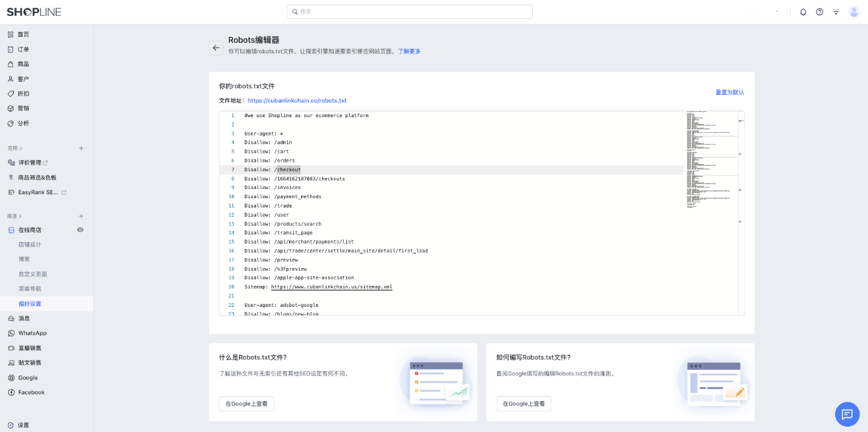Click the user avatar icon
868x432 pixels.
[854, 12]
